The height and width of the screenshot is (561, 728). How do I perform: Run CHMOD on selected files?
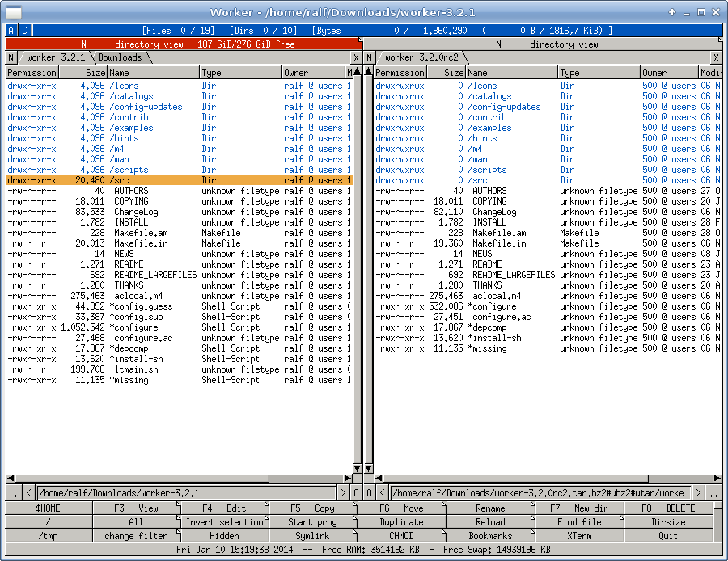(x=402, y=535)
